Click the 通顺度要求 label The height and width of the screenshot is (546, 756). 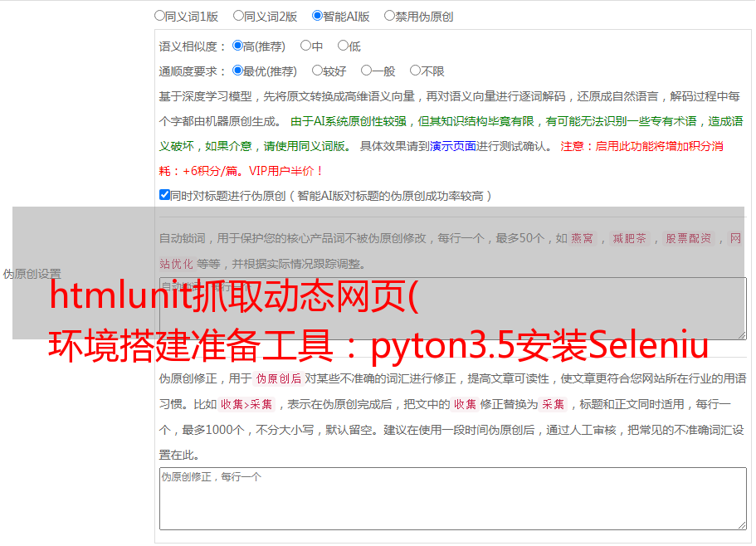pyautogui.click(x=193, y=72)
